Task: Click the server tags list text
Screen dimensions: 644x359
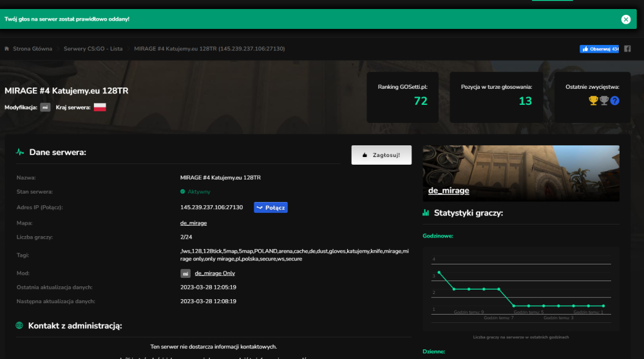Action: pos(294,255)
